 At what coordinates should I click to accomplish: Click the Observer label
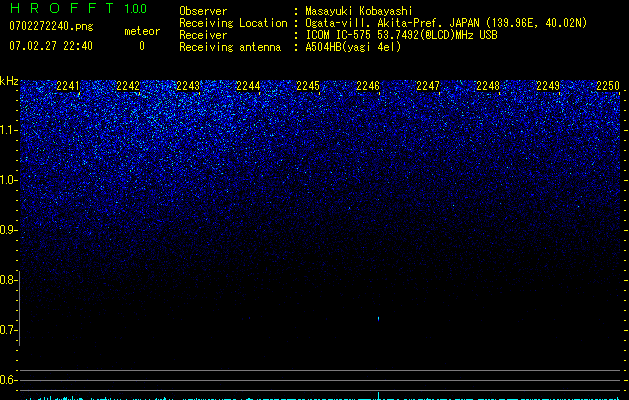pyautogui.click(x=203, y=11)
